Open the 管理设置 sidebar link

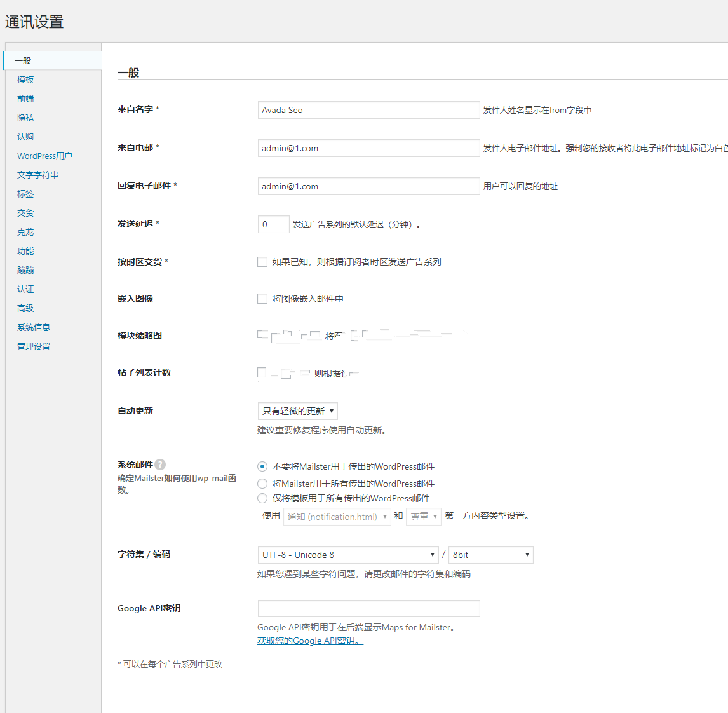(34, 346)
